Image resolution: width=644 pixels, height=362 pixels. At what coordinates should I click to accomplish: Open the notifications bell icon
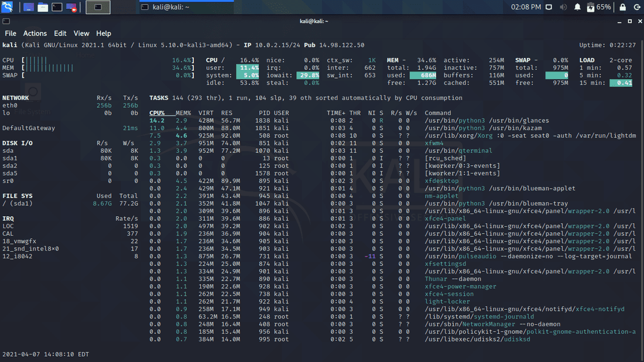[x=577, y=7]
